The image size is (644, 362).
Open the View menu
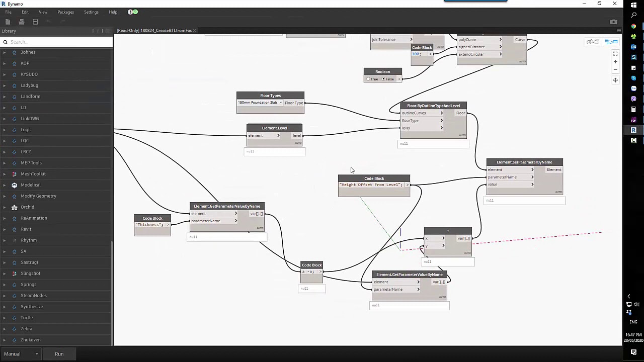coord(43,12)
